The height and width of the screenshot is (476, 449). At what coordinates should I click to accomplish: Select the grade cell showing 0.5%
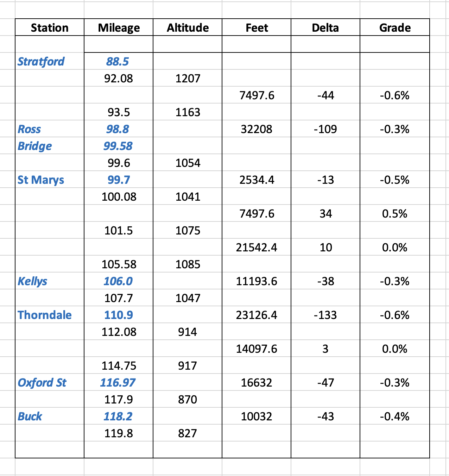pos(394,213)
